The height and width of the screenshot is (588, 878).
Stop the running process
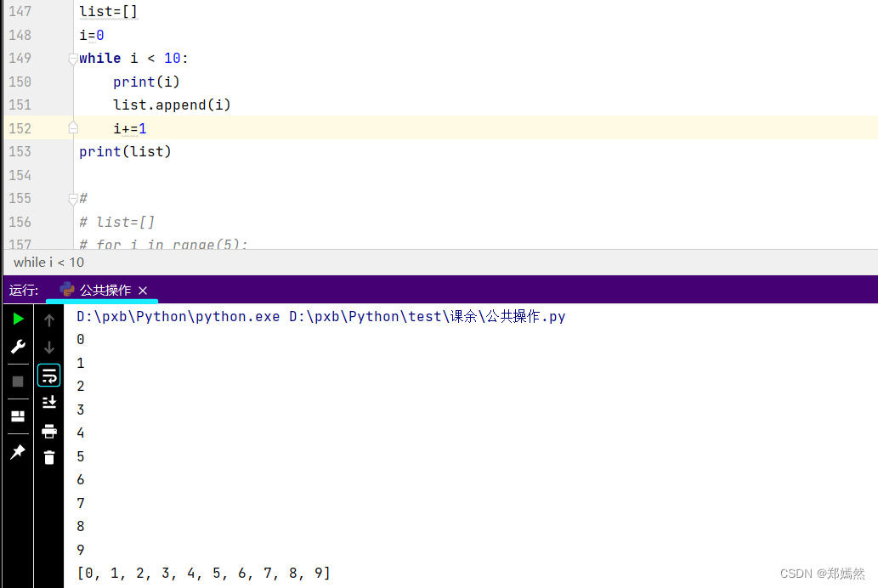click(x=18, y=381)
